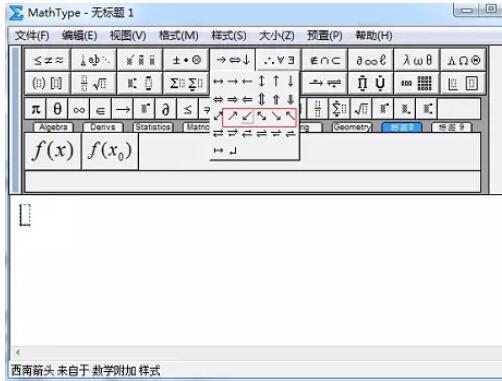Switch to the Statistics tab
Screen dimensions: 502x381
153,127
